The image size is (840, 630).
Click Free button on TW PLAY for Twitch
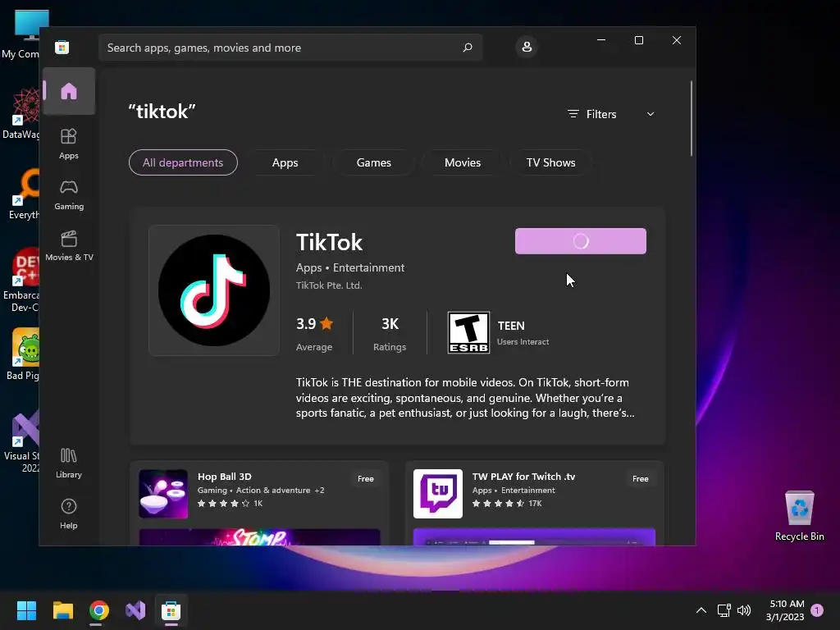click(x=640, y=478)
